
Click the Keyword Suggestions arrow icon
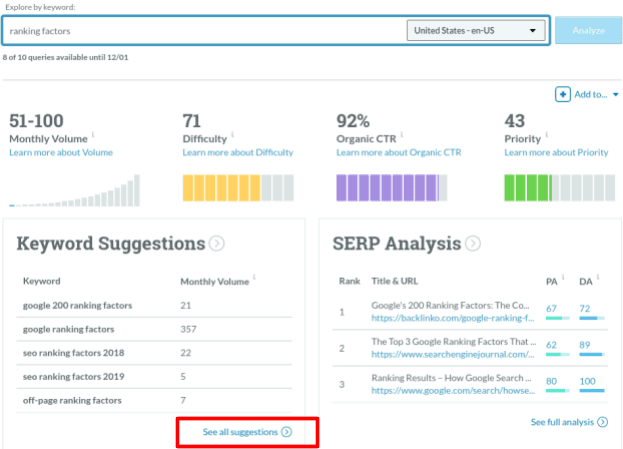217,243
